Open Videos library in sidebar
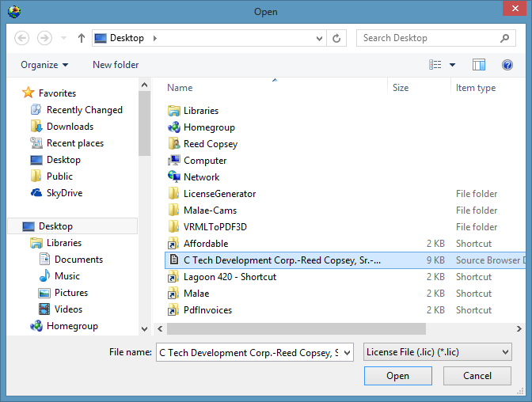 click(68, 309)
